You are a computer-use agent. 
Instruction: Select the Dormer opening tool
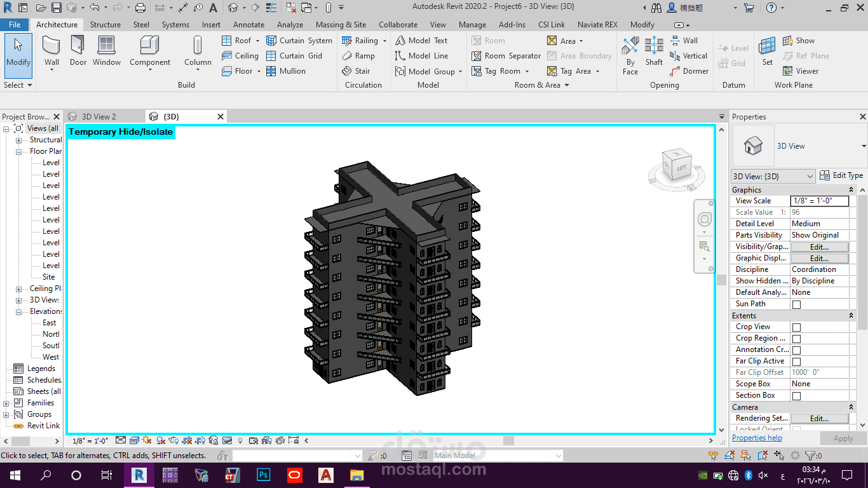(689, 71)
